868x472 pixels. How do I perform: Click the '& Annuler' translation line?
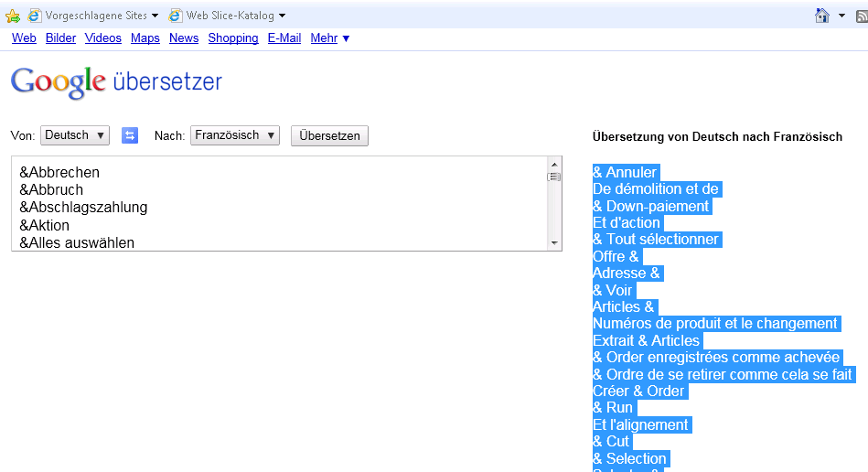click(625, 172)
